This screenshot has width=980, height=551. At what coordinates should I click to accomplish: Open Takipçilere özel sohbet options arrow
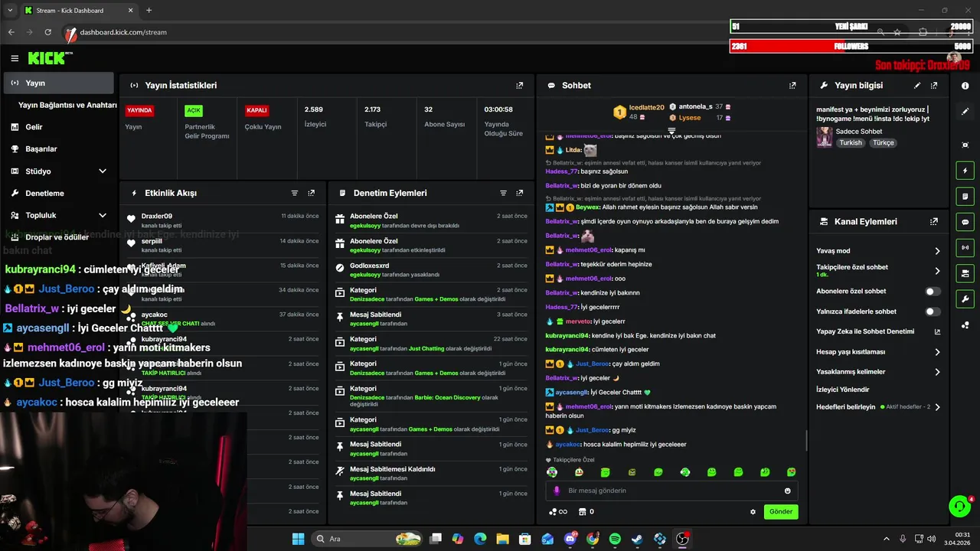click(x=937, y=271)
